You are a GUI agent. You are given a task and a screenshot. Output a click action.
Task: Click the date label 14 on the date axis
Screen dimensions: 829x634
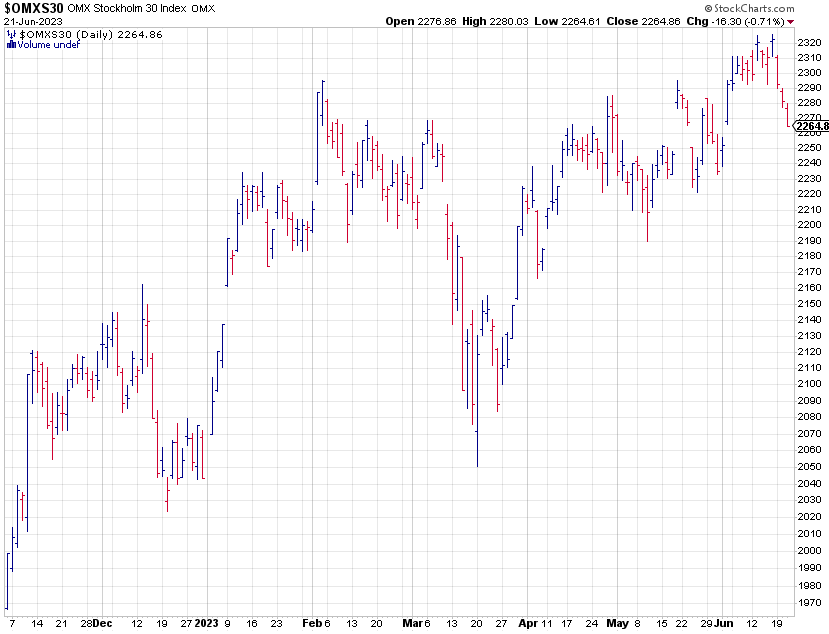click(x=37, y=623)
